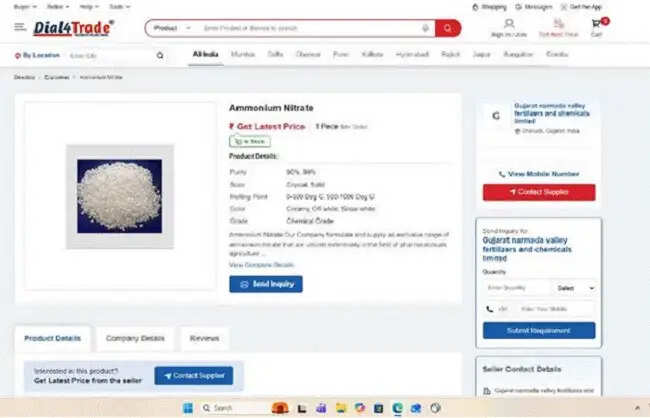Click the location search magnifier icon

[x=160, y=56]
